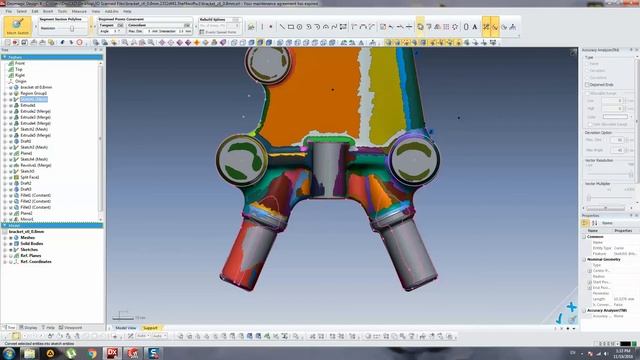640x360 pixels.
Task: Open File Explorer from the taskbar
Action: tap(29, 353)
